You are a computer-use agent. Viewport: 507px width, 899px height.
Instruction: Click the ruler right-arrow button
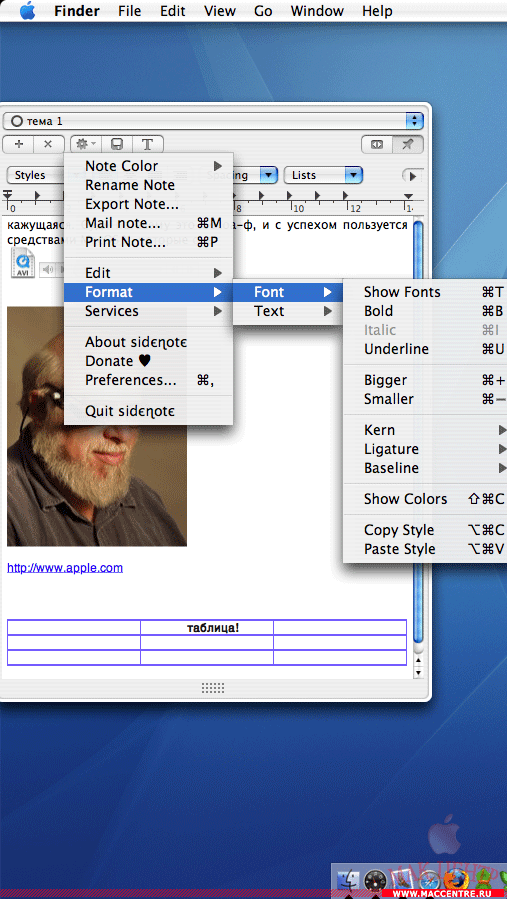(412, 175)
